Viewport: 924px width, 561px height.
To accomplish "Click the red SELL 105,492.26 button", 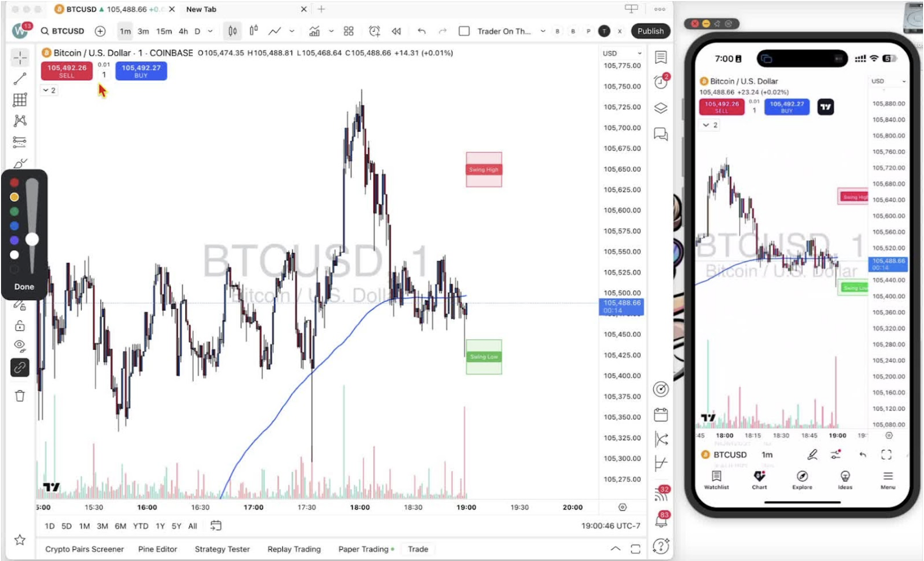I will 67,71.
